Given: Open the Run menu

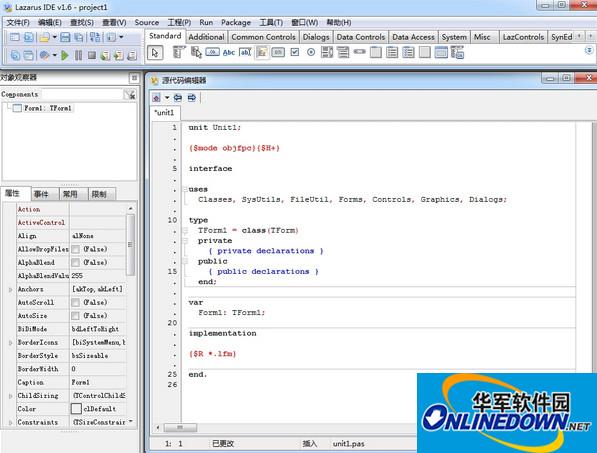Looking at the screenshot, I should coord(206,22).
